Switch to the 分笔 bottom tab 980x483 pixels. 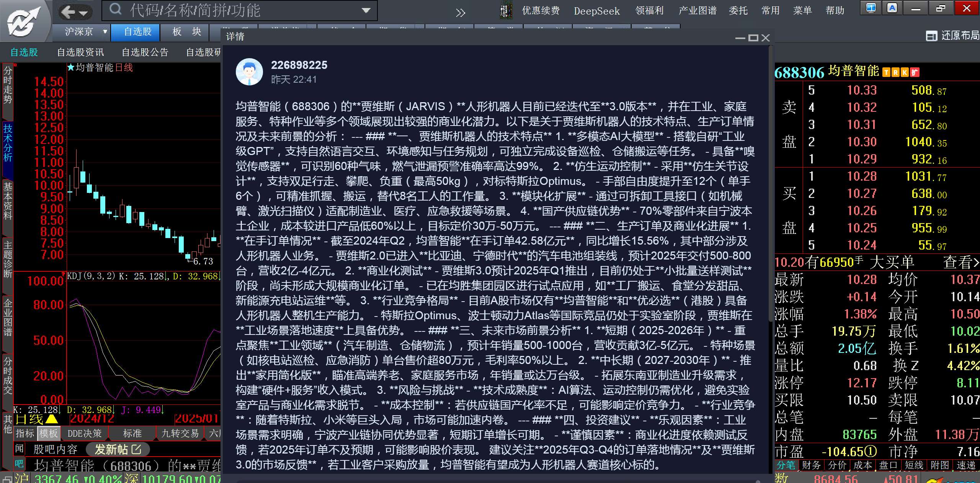(x=786, y=465)
